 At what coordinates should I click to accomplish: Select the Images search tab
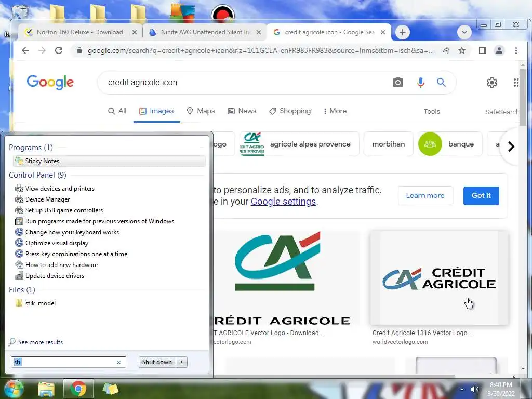(156, 111)
